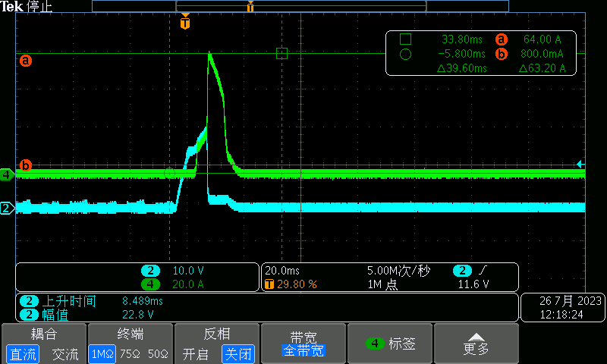The height and width of the screenshot is (364, 607).
Task: Open the 耦合 coupling menu
Action: (43, 334)
